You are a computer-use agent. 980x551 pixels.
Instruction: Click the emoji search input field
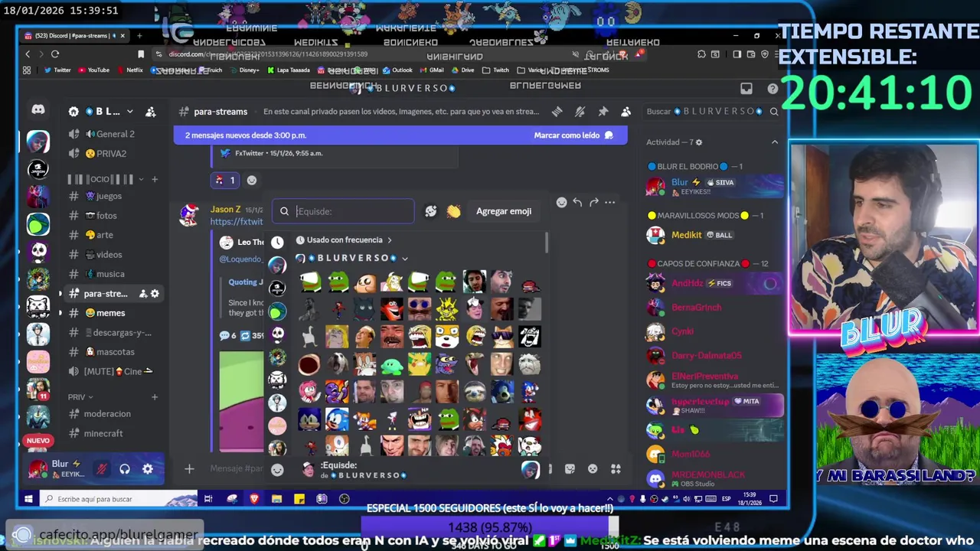343,211
